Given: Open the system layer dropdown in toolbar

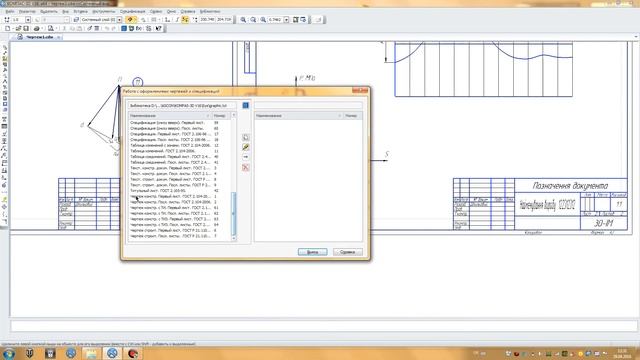Looking at the screenshot, I should tap(119, 20).
